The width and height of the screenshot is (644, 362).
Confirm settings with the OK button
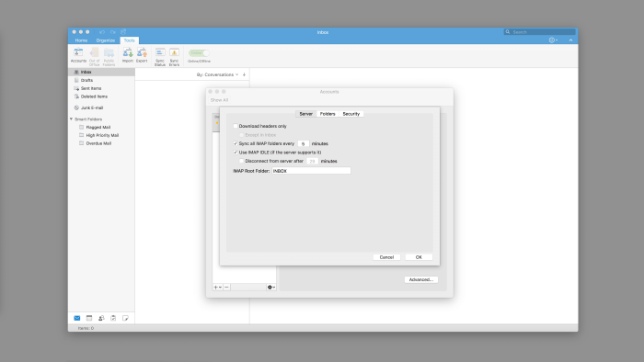[x=419, y=257]
